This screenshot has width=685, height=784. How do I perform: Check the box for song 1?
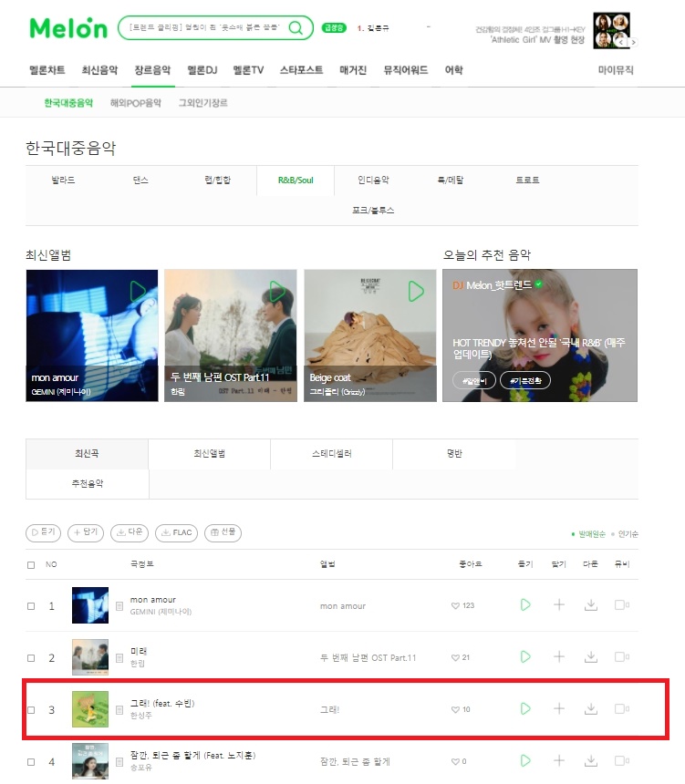click(31, 606)
